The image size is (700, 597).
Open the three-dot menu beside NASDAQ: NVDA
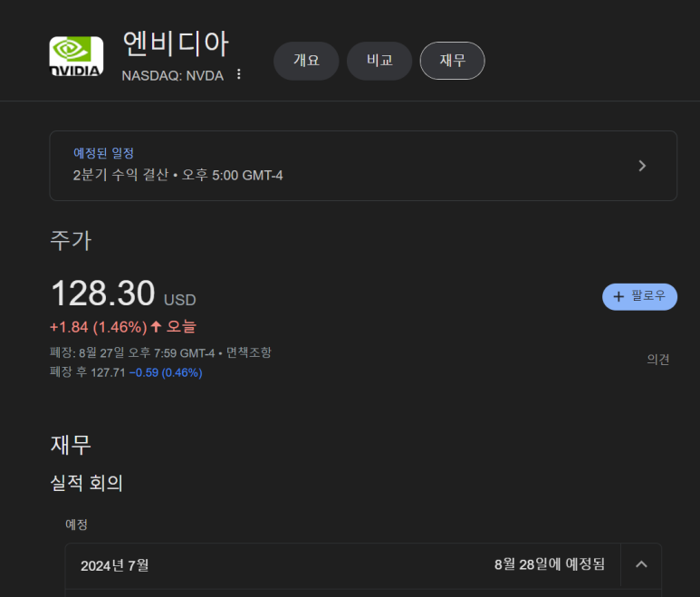click(239, 74)
